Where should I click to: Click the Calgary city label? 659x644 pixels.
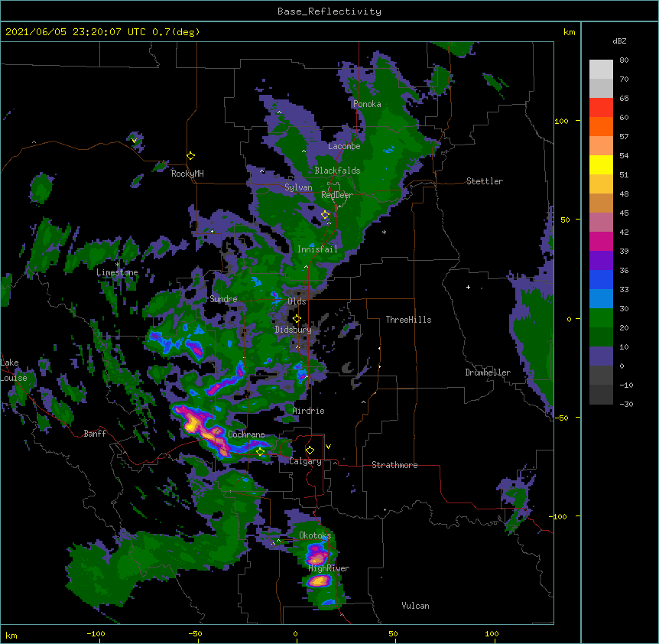(x=305, y=461)
